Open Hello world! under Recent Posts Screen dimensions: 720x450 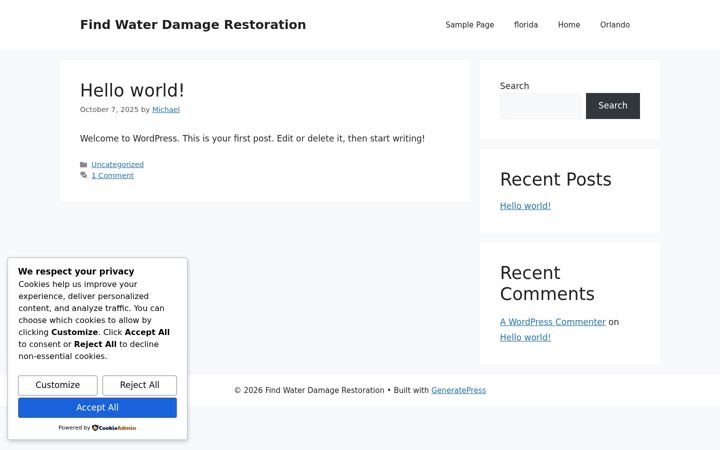coord(525,206)
